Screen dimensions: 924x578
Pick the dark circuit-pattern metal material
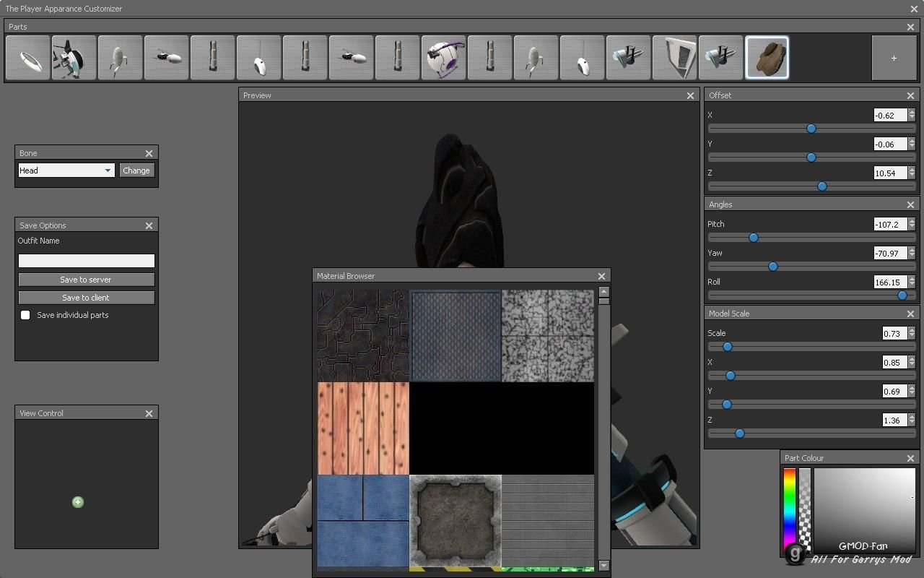coord(363,336)
